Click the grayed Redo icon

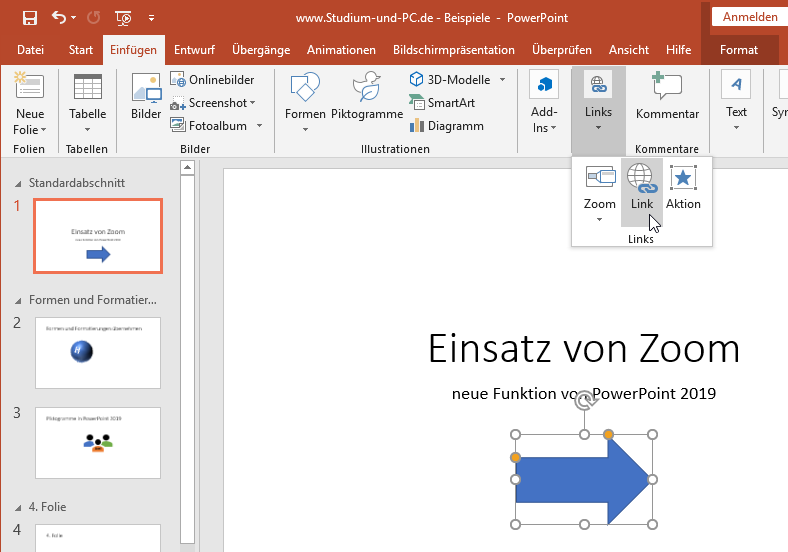pyautogui.click(x=93, y=18)
